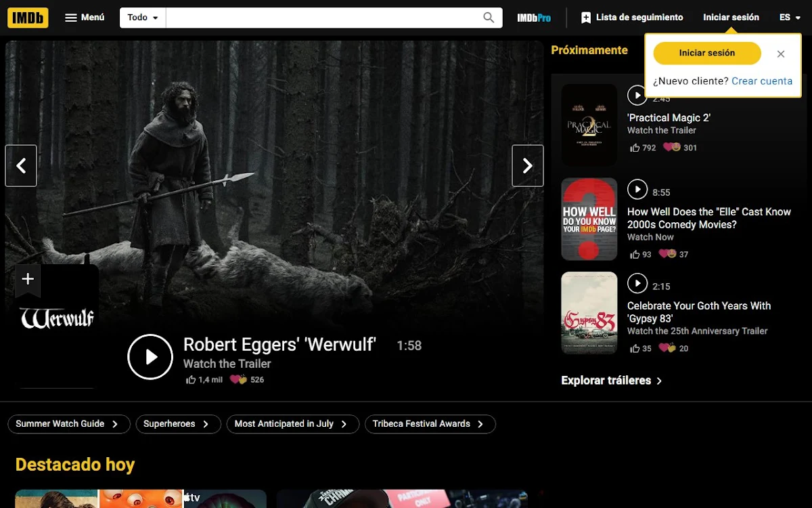Open the Practical Magic 2 poster
This screenshot has width=812, height=508.
(x=589, y=125)
